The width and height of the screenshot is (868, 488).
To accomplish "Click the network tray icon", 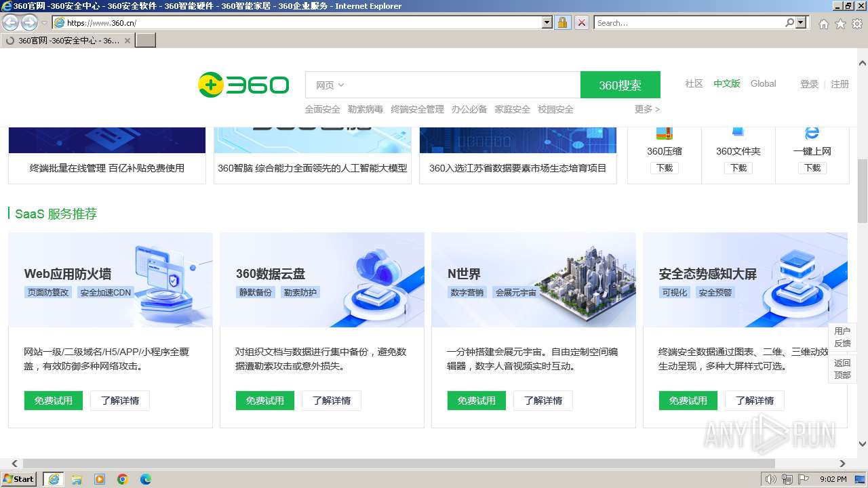I will tap(787, 479).
